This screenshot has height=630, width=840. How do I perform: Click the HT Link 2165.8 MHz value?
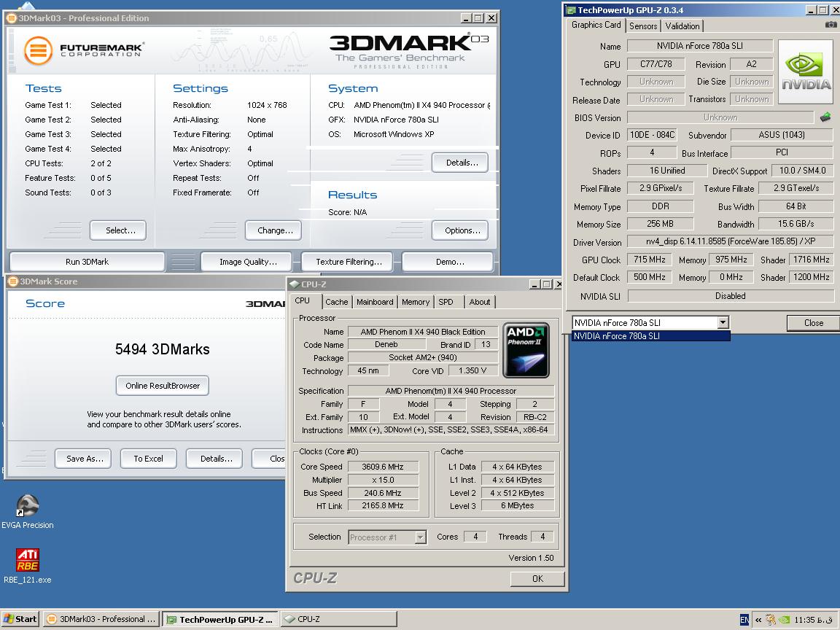[x=383, y=505]
